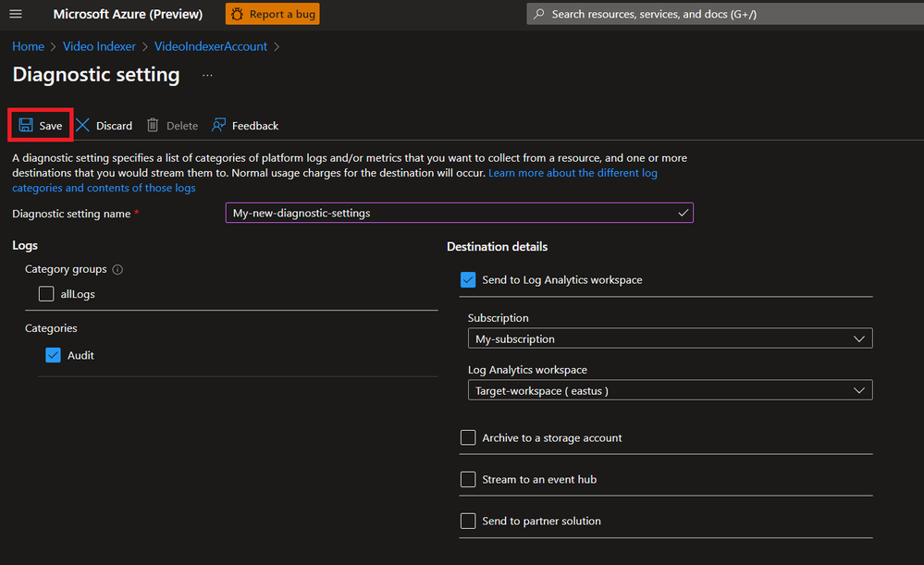Edit the Diagnostic setting name field
This screenshot has width=924, height=565.
click(x=459, y=213)
